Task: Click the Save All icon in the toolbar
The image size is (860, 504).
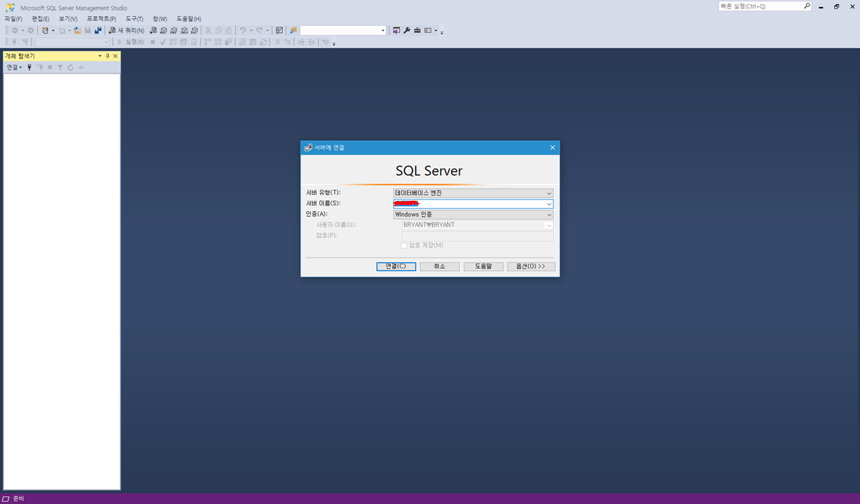Action: [97, 31]
